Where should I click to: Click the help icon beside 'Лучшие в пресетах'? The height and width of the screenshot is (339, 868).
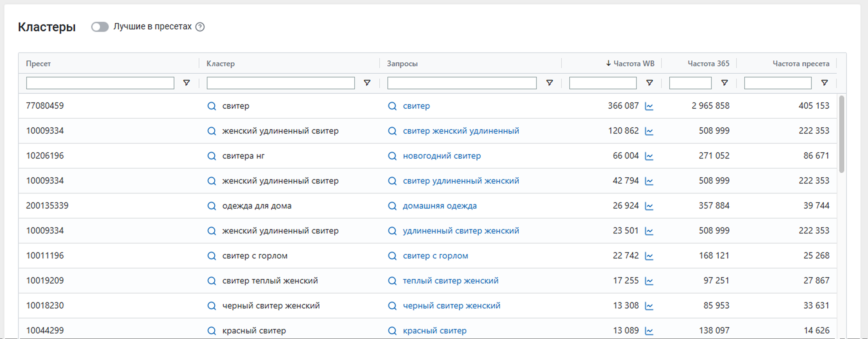pyautogui.click(x=200, y=27)
